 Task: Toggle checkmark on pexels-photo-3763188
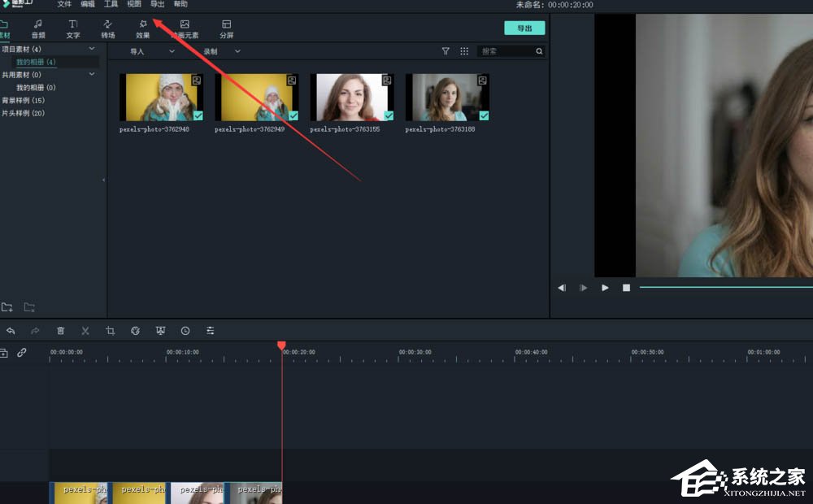(484, 115)
